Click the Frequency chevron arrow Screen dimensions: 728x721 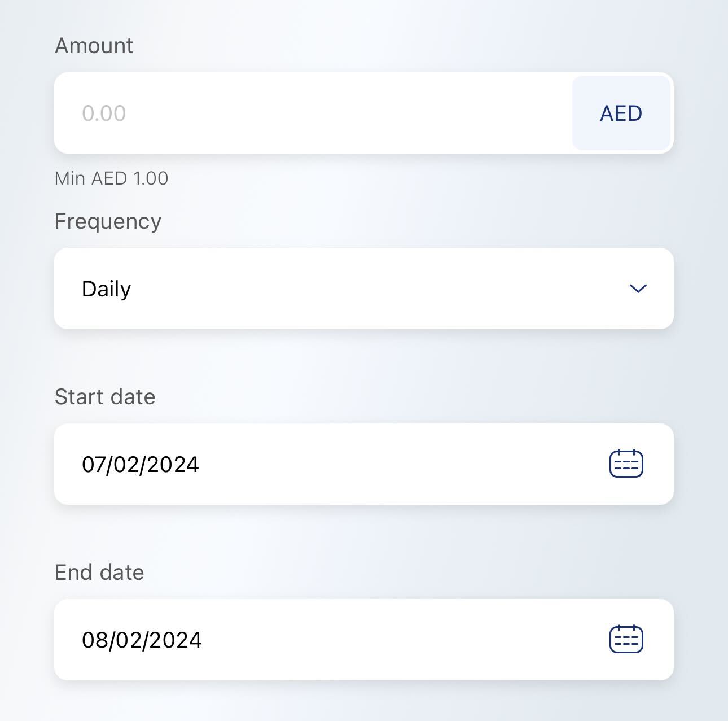click(638, 289)
